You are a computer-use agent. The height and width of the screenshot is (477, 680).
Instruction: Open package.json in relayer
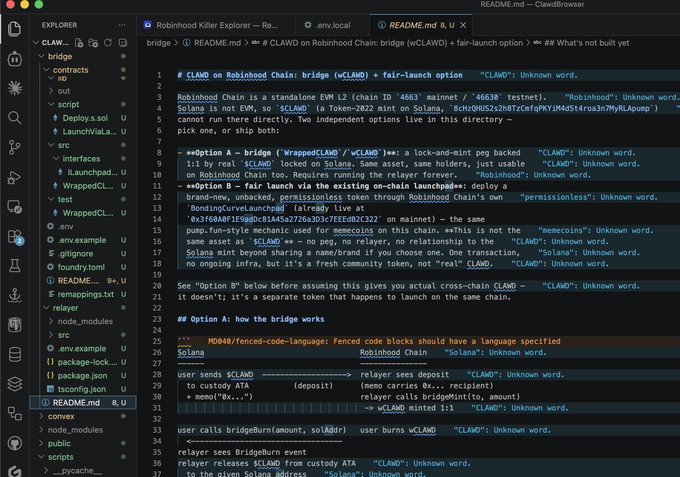coord(82,376)
